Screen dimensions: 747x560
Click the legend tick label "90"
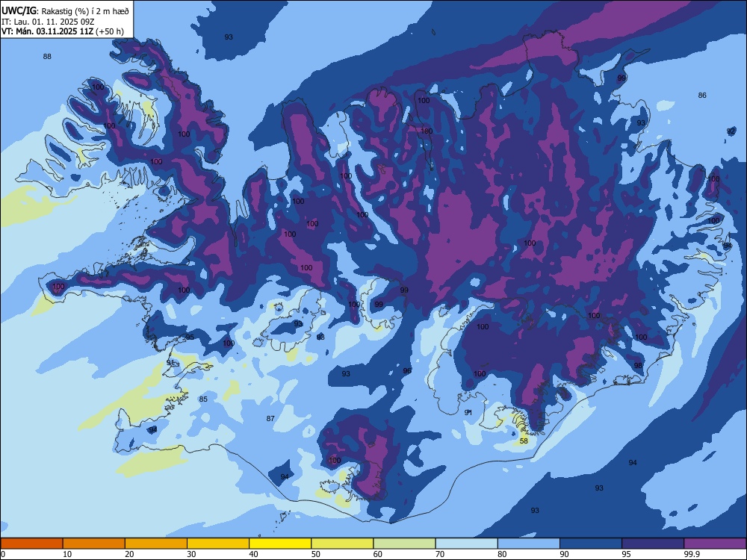coord(564,554)
